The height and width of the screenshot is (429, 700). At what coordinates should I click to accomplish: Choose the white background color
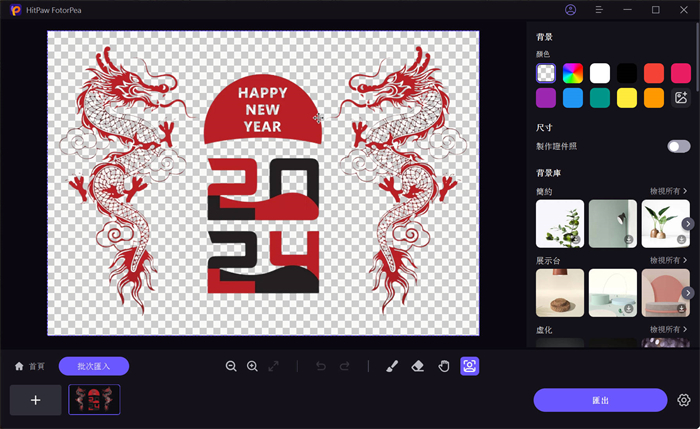[x=600, y=73]
